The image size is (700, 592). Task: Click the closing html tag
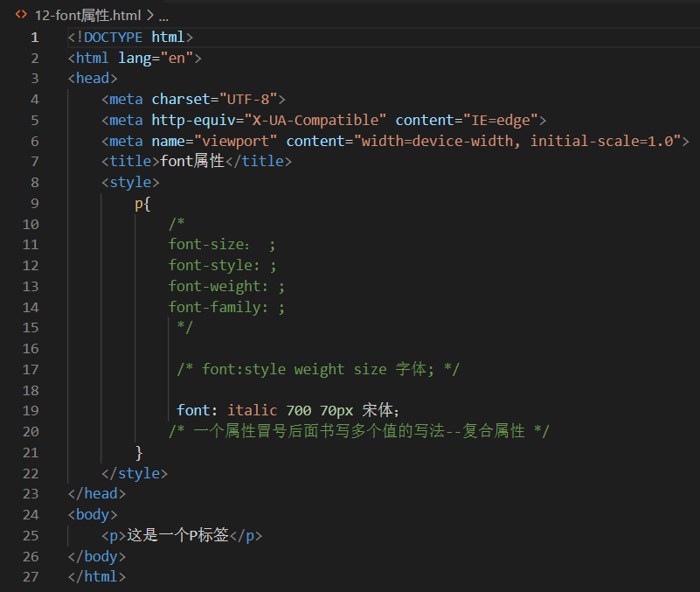(97, 577)
